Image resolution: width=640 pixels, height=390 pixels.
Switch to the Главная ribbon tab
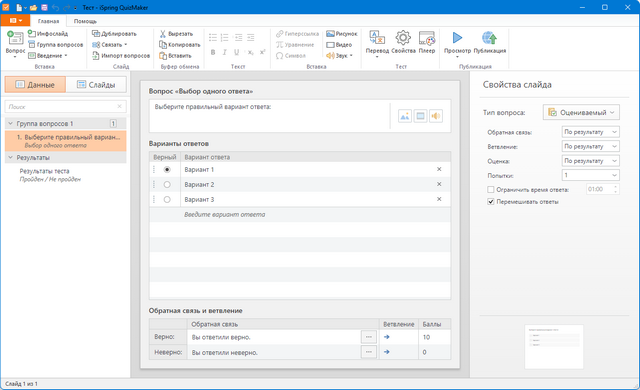49,21
